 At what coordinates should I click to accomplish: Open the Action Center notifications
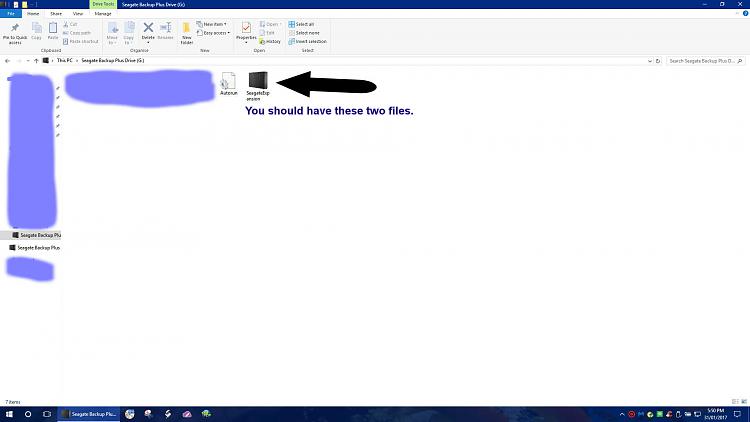point(738,414)
